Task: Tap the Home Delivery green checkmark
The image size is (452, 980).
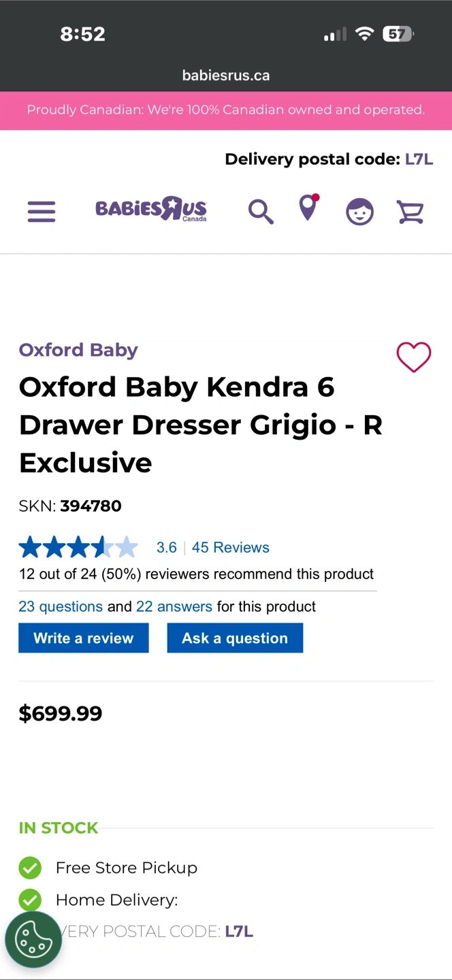Action: [x=30, y=900]
